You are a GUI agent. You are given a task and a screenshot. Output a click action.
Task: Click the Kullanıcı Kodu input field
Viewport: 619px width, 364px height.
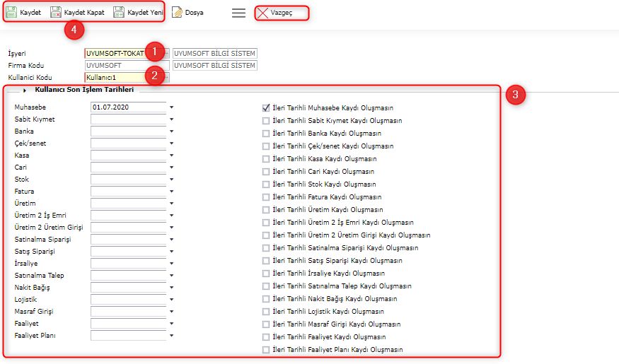coord(117,77)
